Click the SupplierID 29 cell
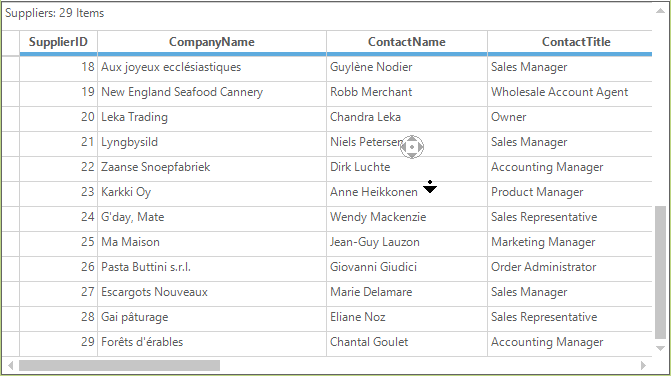This screenshot has height=376, width=671. [x=58, y=342]
